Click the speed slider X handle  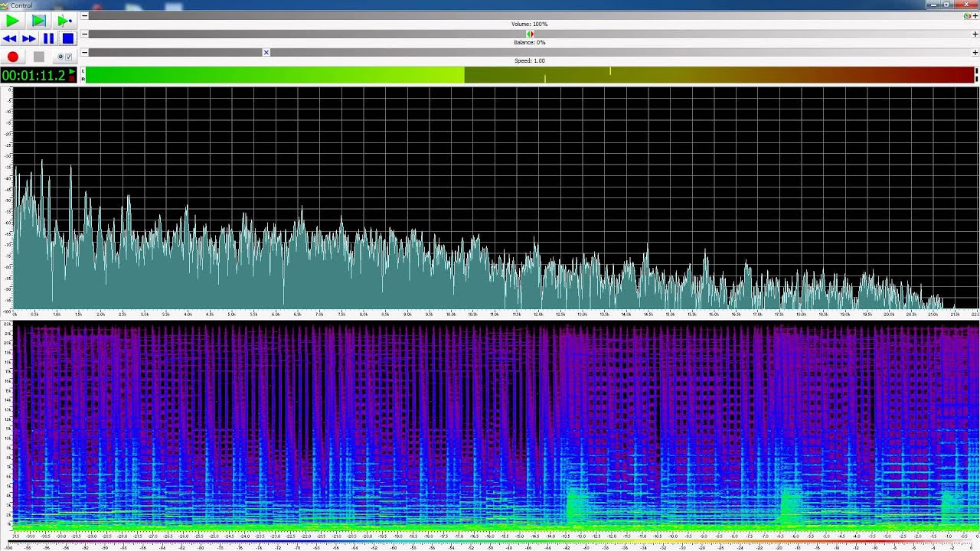pos(266,52)
